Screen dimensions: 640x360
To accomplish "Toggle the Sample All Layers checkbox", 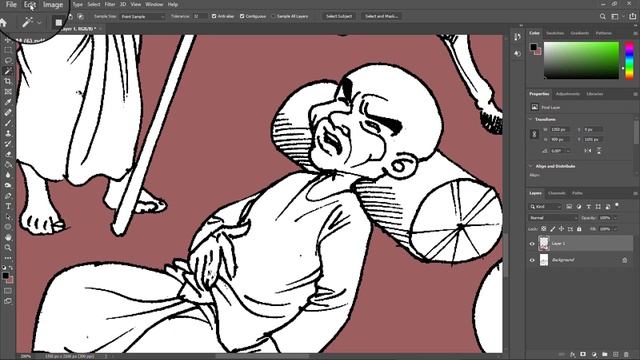I will (273, 16).
